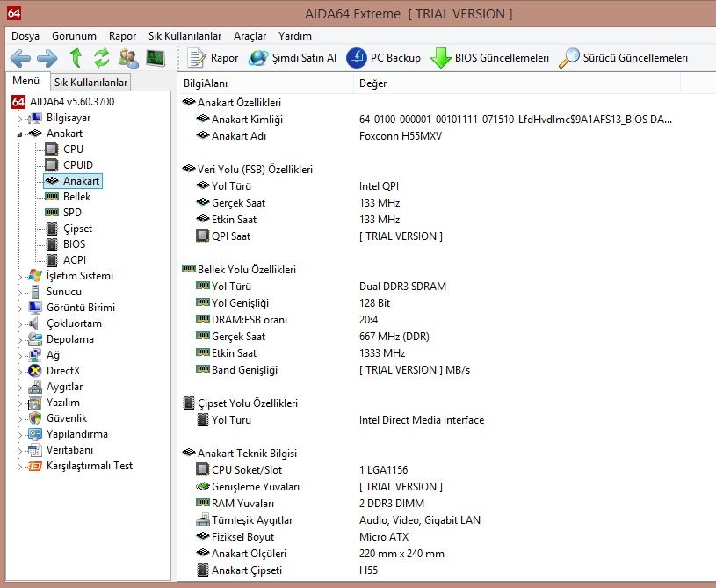Click the Yazılım icon in tree

(x=35, y=403)
